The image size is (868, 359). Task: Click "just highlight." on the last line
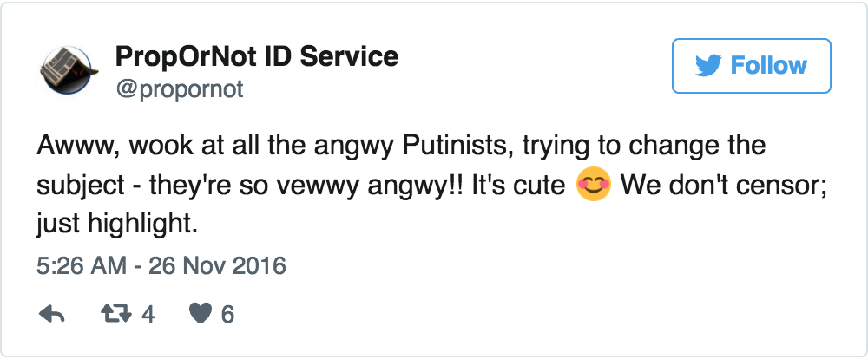pyautogui.click(x=117, y=225)
